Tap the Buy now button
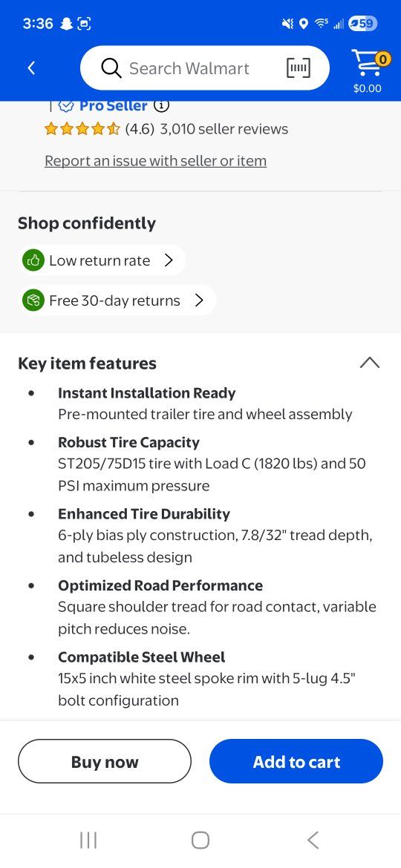Image resolution: width=401 pixels, height=868 pixels. point(105,761)
